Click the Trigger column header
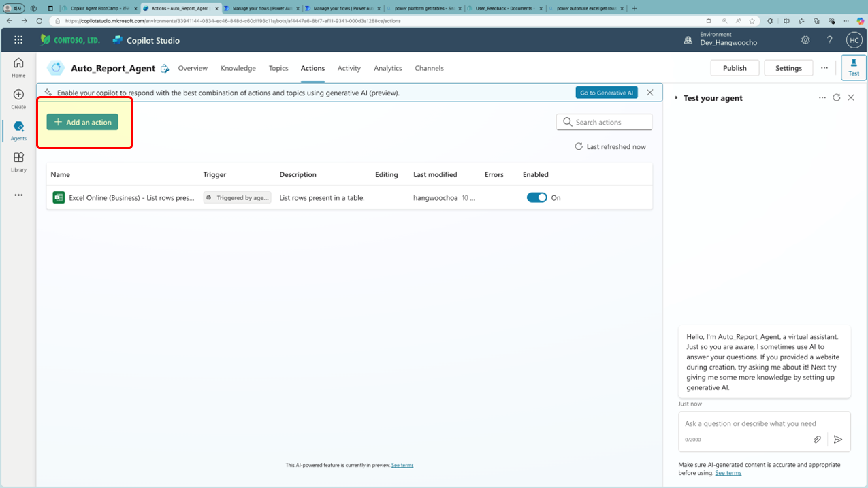The image size is (868, 488). tap(214, 174)
